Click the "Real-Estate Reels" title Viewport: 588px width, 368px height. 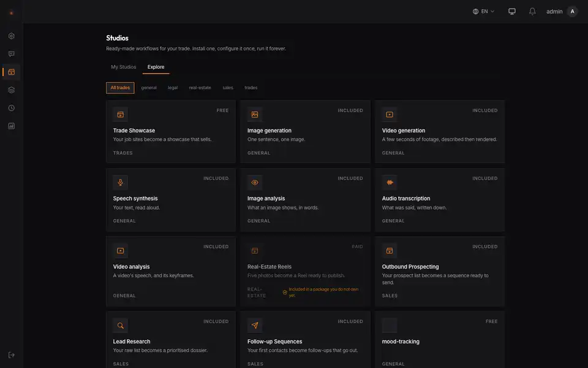tap(269, 267)
